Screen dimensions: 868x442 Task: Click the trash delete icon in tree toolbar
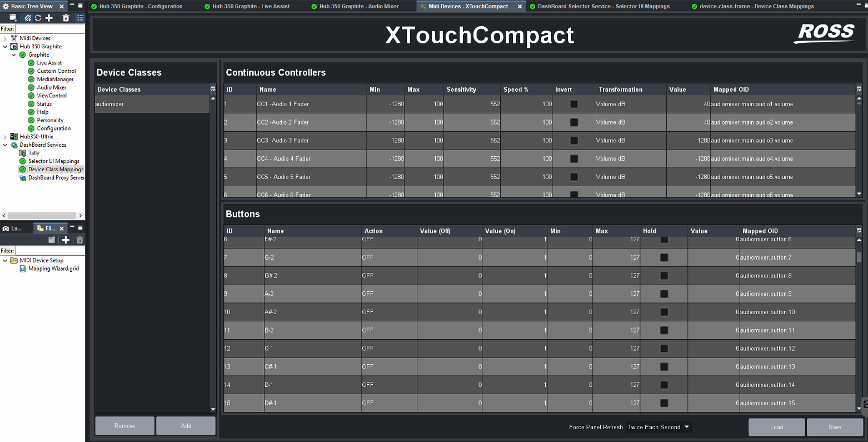(66, 18)
